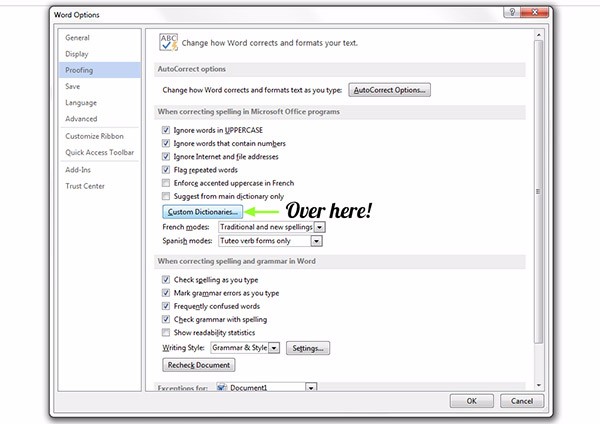Image resolution: width=600 pixels, height=424 pixels.
Task: Enable Show readability statistics
Action: click(x=166, y=333)
